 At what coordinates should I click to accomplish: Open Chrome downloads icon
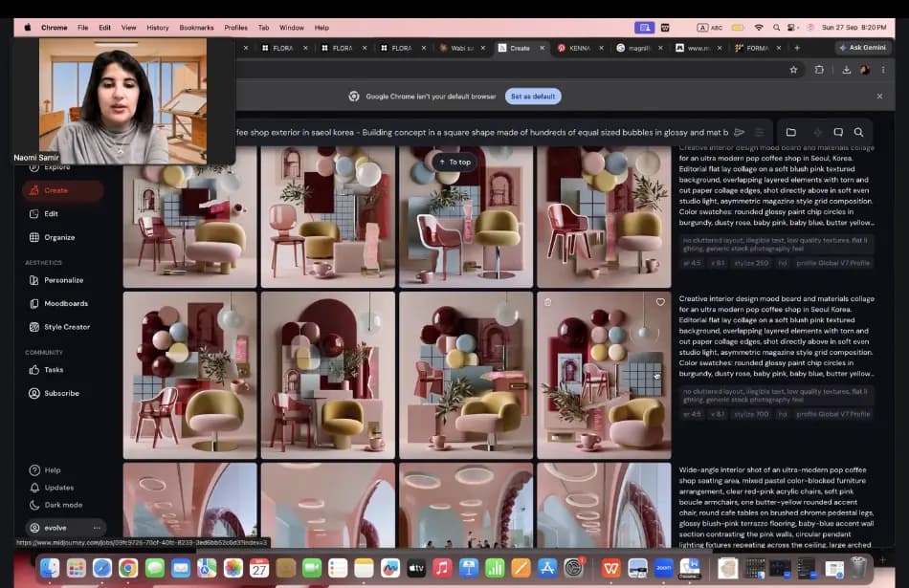click(x=847, y=70)
